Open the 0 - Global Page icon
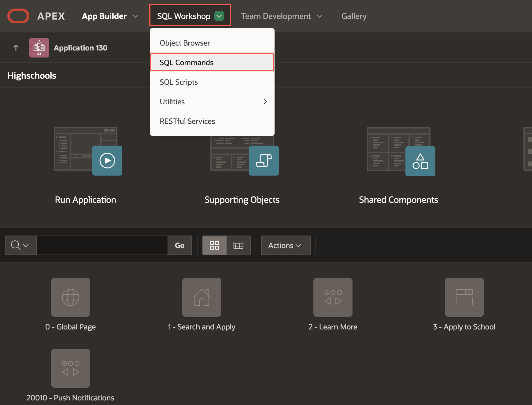532x405 pixels. point(71,297)
